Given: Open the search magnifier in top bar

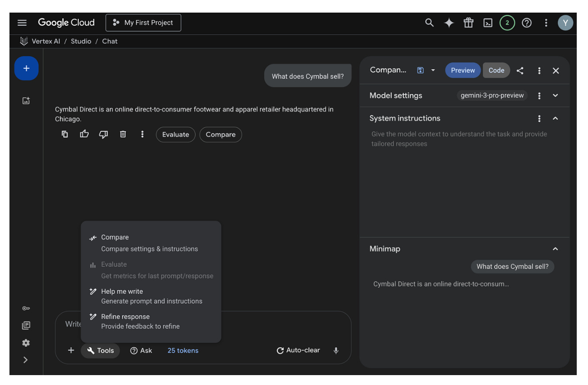Looking at the screenshot, I should (x=430, y=22).
